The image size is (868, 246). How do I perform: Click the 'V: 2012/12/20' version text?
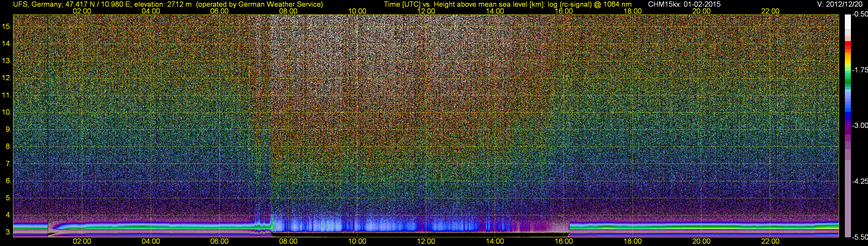(841, 4)
